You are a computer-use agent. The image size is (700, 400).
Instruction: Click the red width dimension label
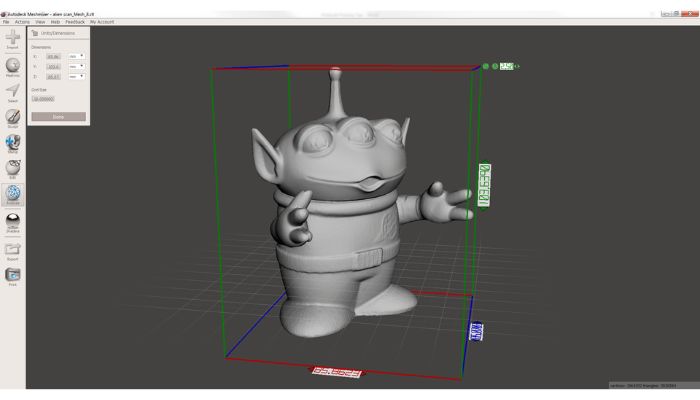(337, 372)
